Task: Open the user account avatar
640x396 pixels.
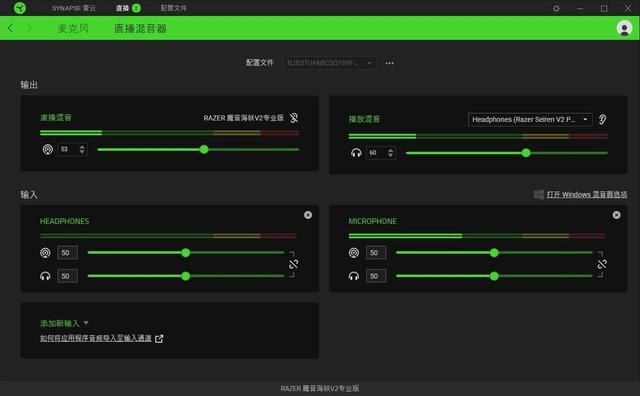Action: pos(624,28)
